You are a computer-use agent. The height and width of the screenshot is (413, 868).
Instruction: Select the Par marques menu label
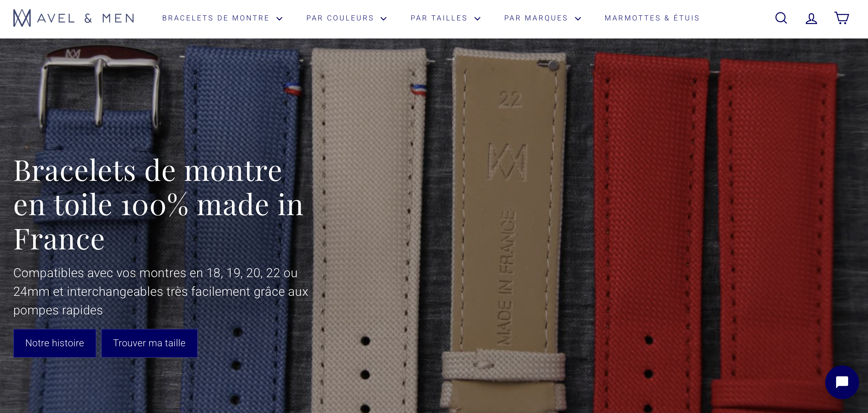click(x=536, y=18)
